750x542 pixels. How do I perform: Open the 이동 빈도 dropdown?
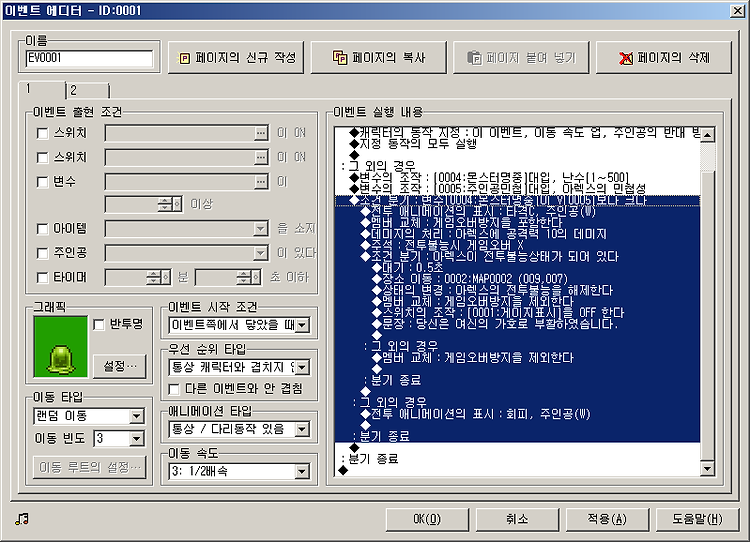137,438
